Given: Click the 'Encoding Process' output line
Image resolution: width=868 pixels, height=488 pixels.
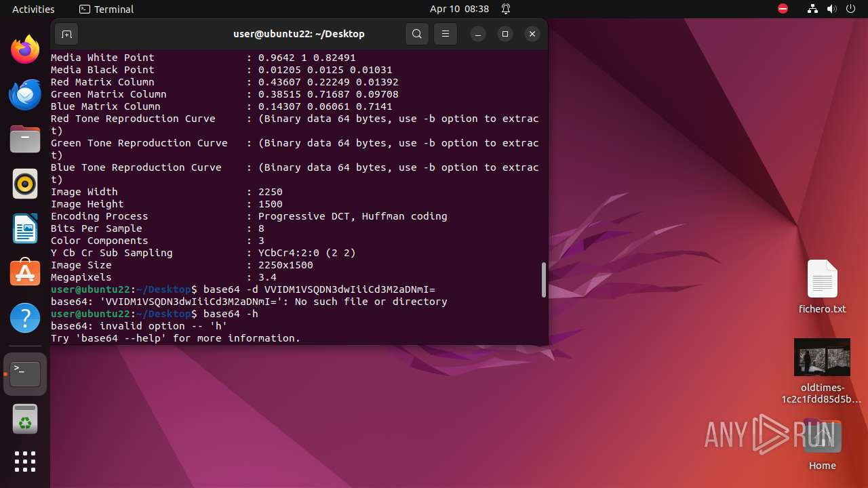Looking at the screenshot, I should click(249, 216).
